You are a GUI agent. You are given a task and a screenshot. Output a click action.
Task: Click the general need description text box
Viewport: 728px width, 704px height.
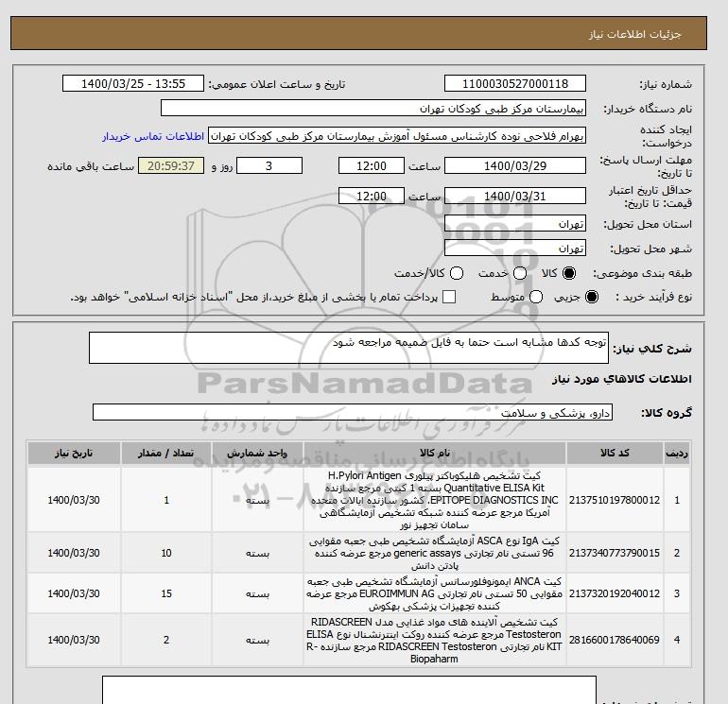[x=349, y=348]
